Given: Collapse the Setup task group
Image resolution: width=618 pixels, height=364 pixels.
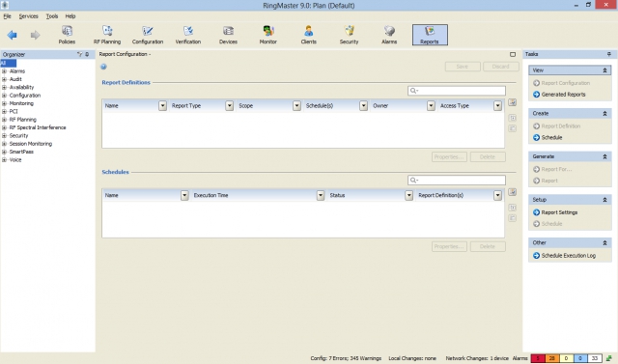Looking at the screenshot, I should click(604, 200).
